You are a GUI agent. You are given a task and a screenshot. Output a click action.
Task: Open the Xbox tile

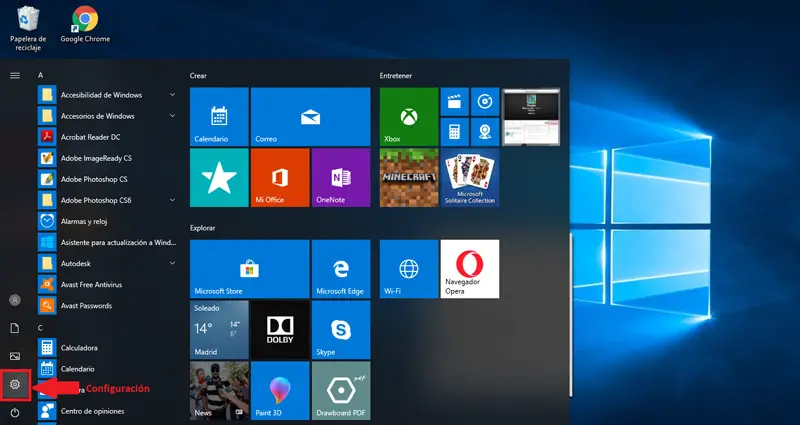point(409,117)
